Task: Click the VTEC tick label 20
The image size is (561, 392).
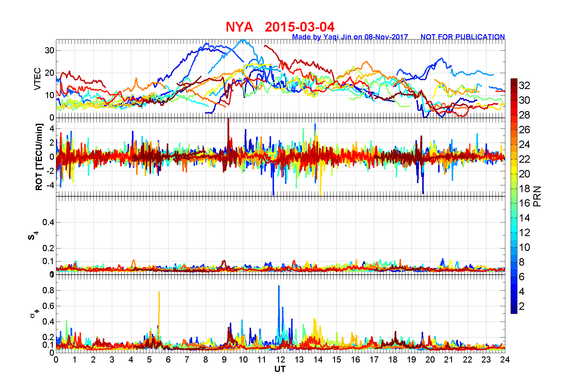Action: 49,73
